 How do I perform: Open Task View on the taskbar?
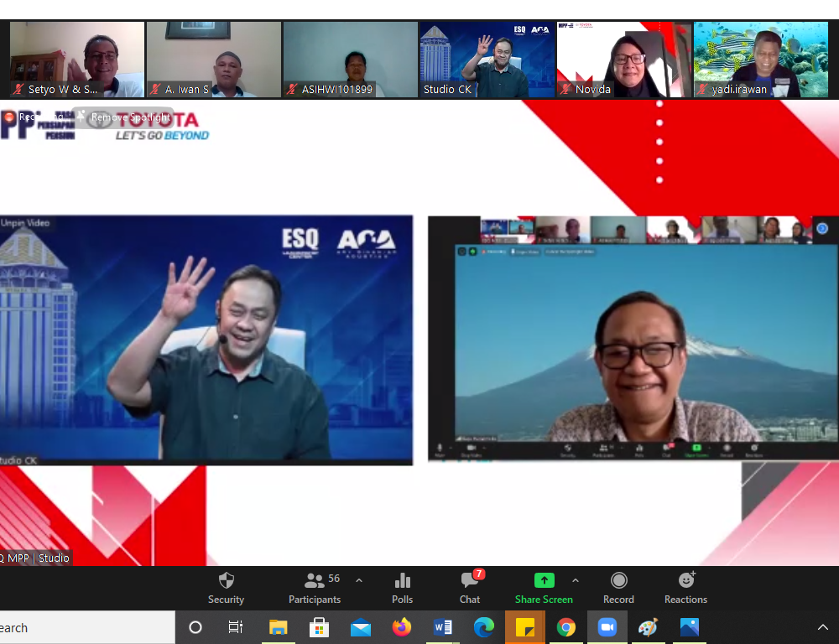point(236,627)
